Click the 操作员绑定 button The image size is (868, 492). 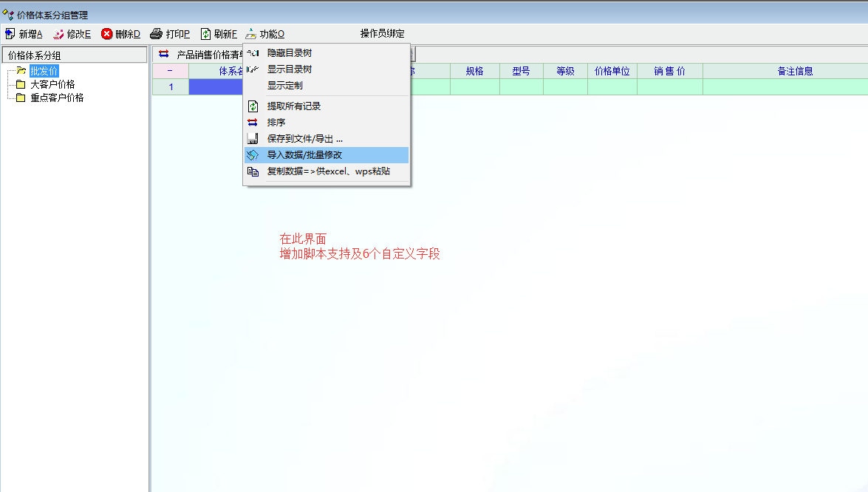point(382,34)
